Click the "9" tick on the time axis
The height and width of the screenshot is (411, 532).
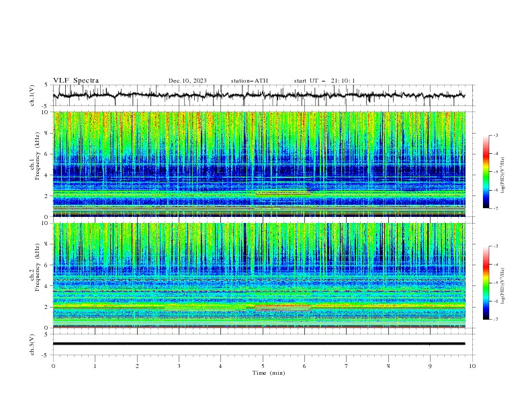coord(430,366)
